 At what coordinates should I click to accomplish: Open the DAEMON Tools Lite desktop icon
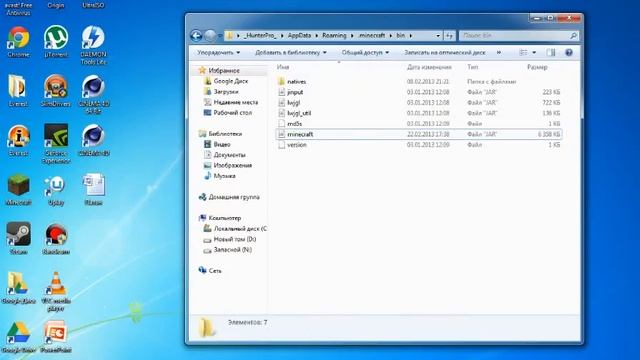click(x=93, y=45)
